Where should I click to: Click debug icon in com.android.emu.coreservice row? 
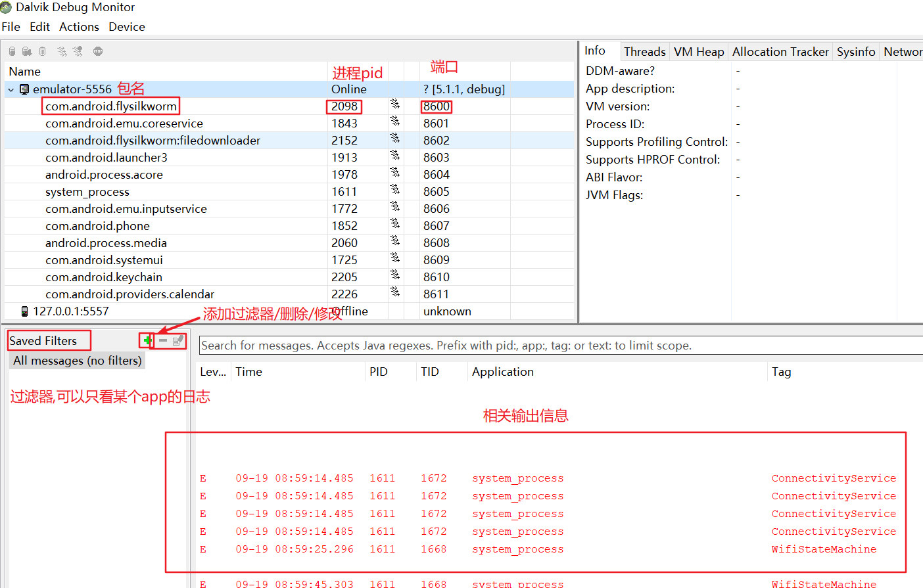[394, 121]
